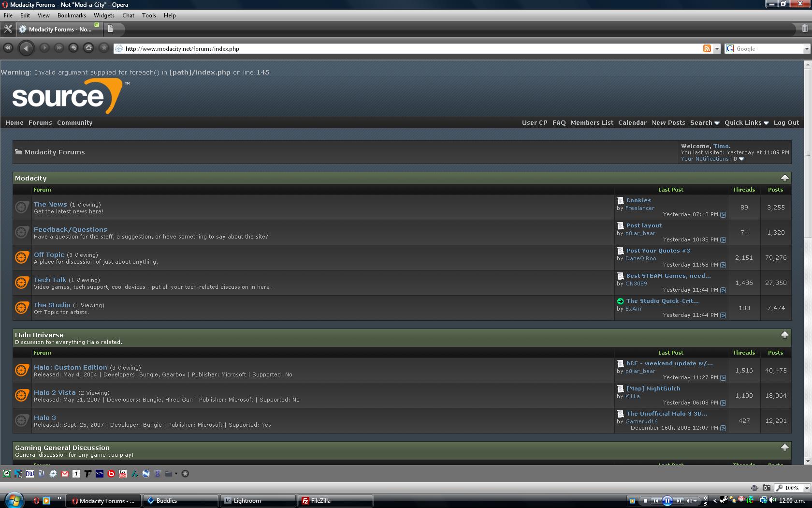Click the home button in Opera toolbar

(88, 47)
